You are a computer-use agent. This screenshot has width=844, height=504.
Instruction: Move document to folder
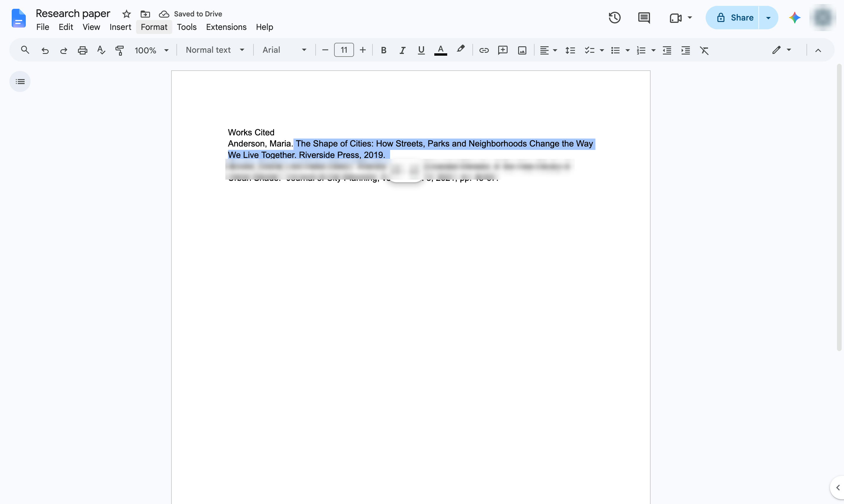pos(145,14)
